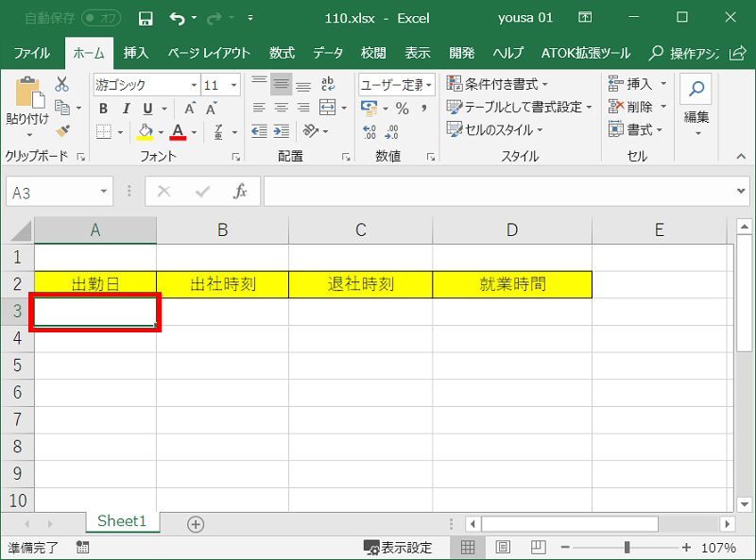Open 条件付き書式 dropdown

pos(497,84)
